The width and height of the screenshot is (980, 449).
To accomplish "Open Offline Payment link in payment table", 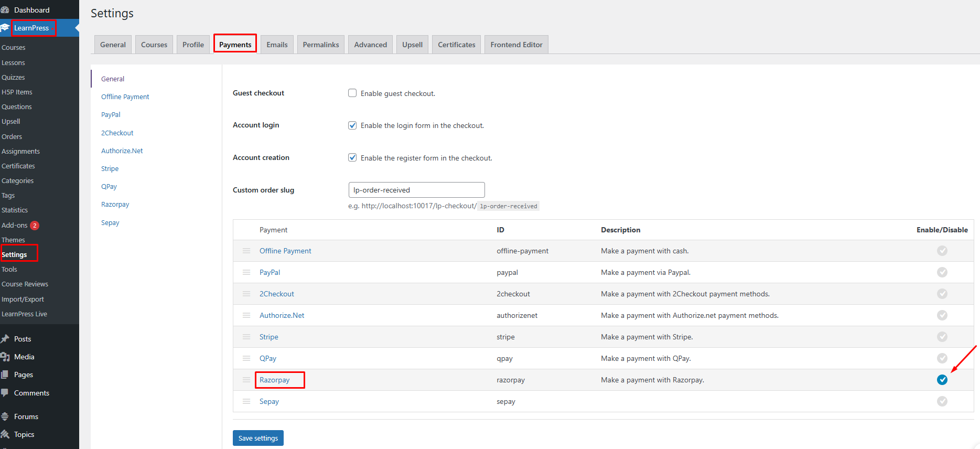I will click(285, 251).
